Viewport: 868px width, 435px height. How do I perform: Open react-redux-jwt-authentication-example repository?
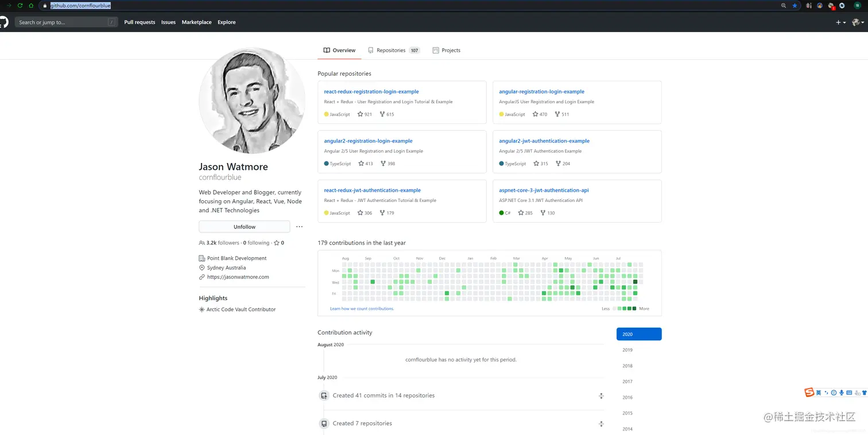tap(372, 191)
